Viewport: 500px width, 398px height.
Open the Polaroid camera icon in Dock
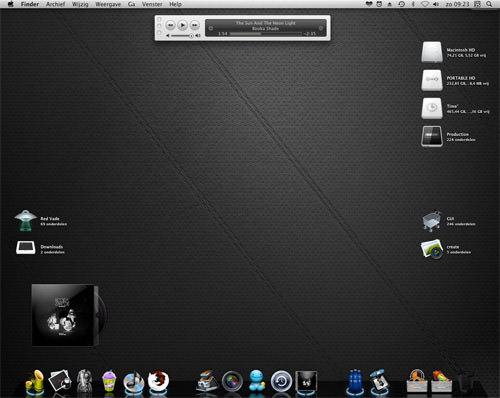(x=207, y=380)
